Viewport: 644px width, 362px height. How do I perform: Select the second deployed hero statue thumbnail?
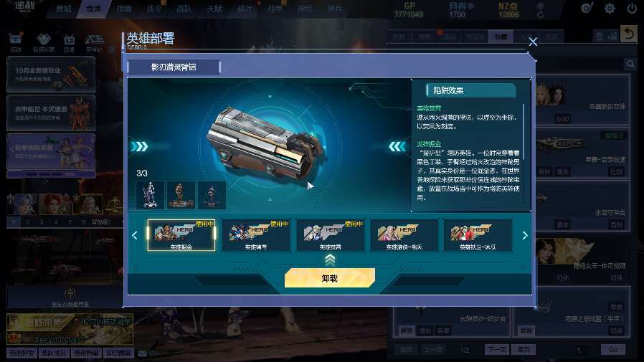pyautogui.click(x=181, y=195)
